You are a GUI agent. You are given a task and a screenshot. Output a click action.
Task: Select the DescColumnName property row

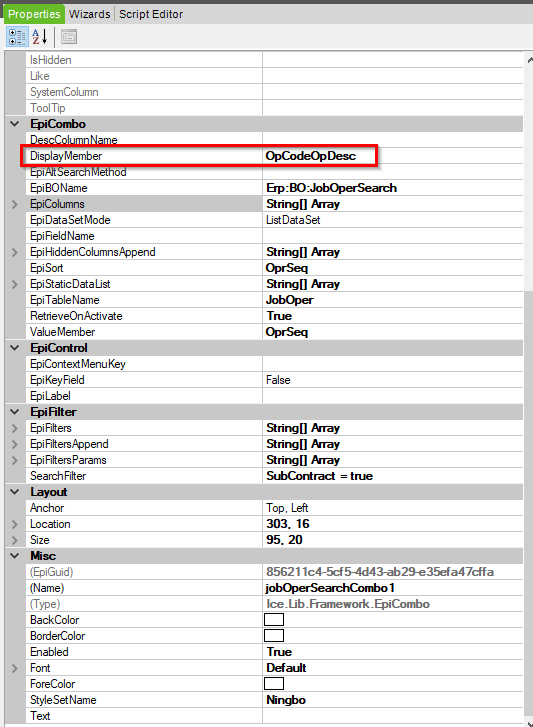point(274,140)
